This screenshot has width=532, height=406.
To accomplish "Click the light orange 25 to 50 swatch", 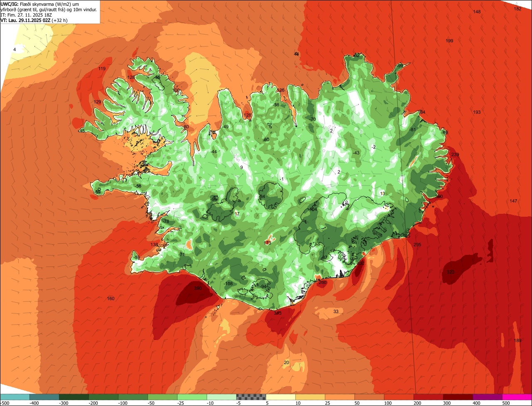I will 340,397.
